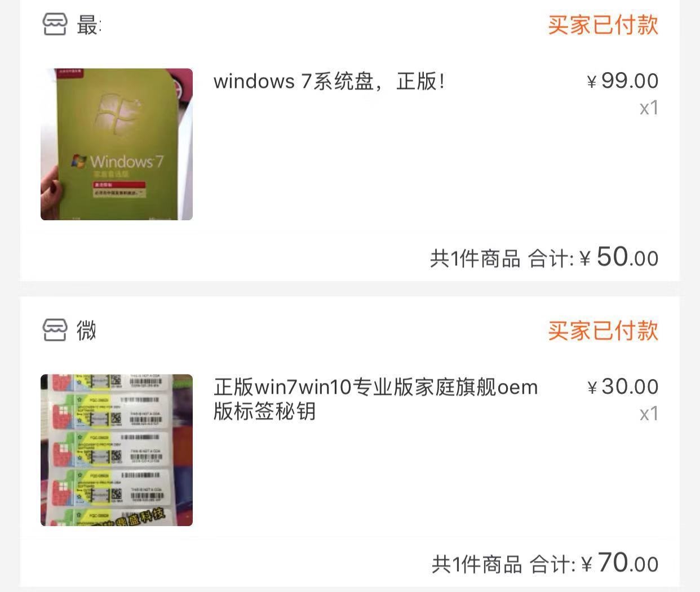Screen dimensions: 700x592
Task: Open the seller shop named 最
Action: [x=88, y=25]
